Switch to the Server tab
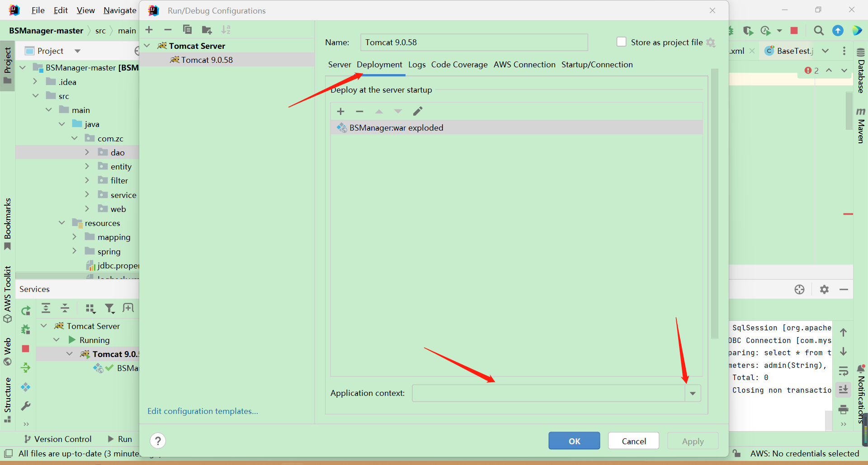 pos(340,65)
